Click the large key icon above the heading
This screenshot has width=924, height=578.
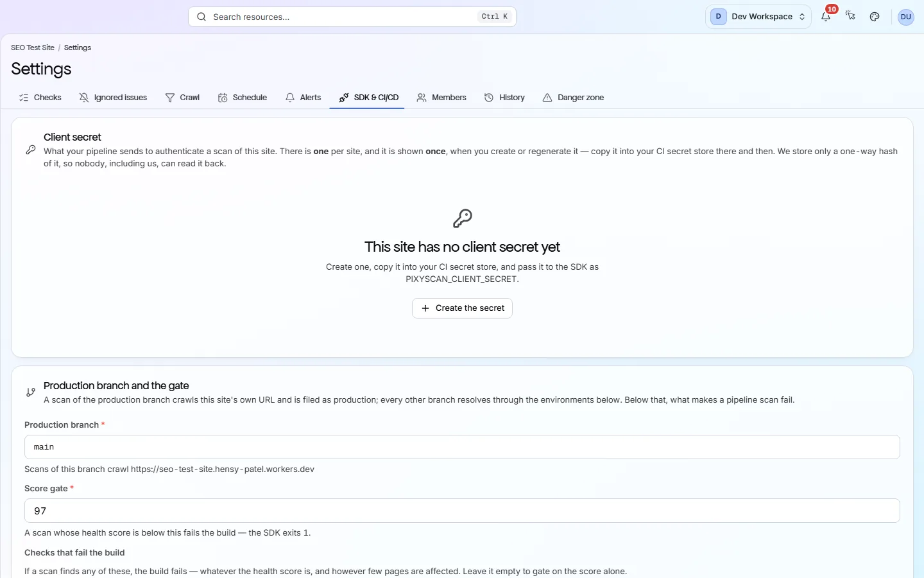(462, 218)
